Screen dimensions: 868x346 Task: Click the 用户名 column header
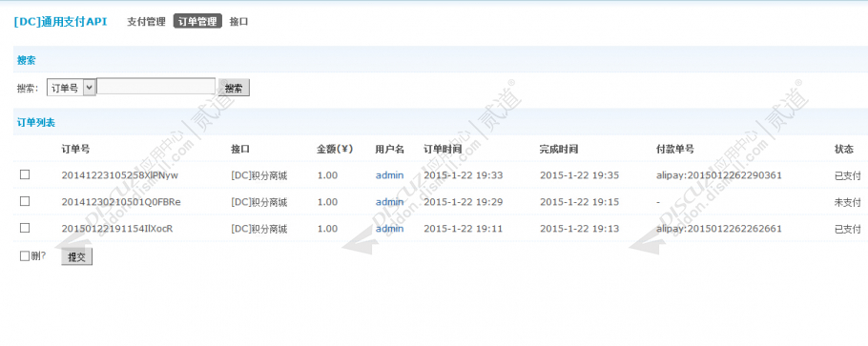(x=390, y=149)
